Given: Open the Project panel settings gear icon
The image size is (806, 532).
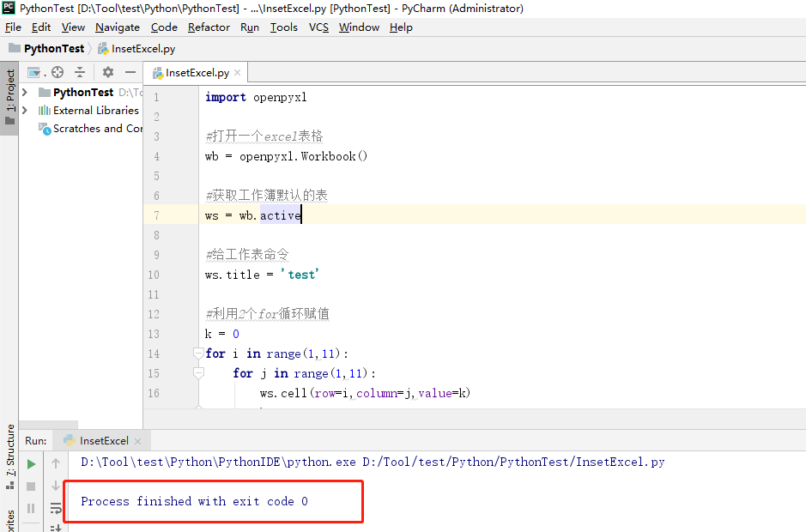Looking at the screenshot, I should (x=106, y=72).
